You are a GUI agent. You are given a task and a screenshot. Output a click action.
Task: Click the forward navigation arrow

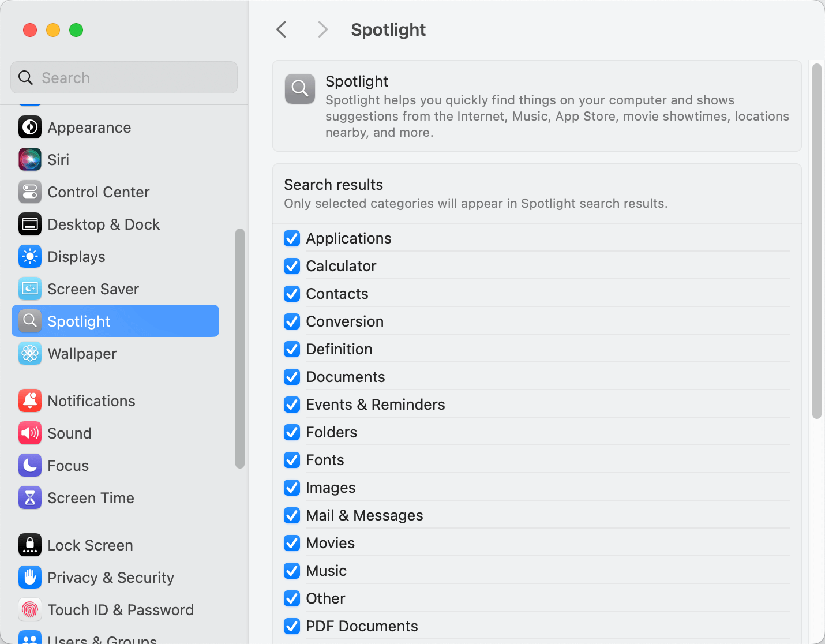[322, 29]
